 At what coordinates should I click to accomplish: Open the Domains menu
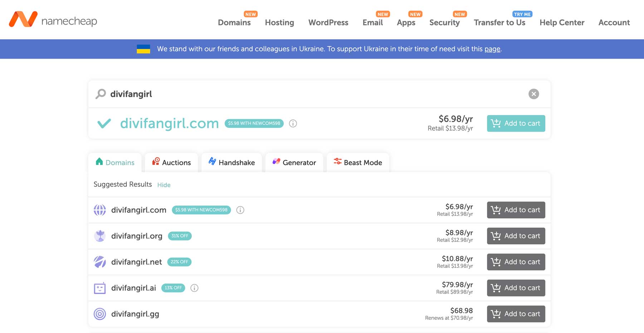pos(234,23)
